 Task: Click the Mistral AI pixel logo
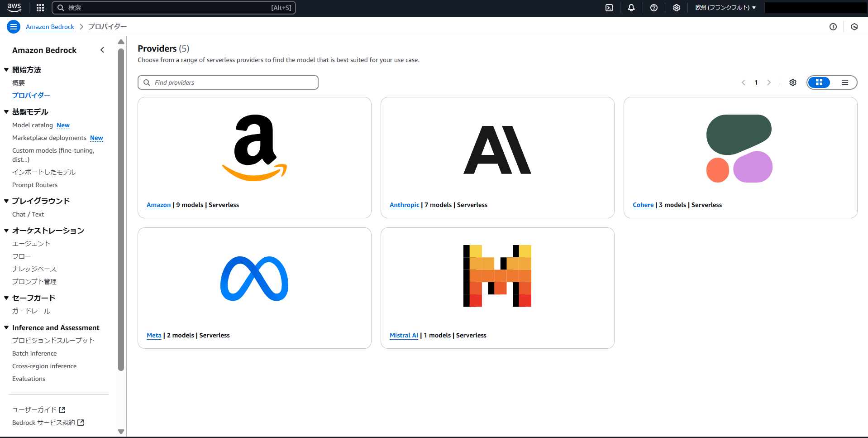click(497, 276)
